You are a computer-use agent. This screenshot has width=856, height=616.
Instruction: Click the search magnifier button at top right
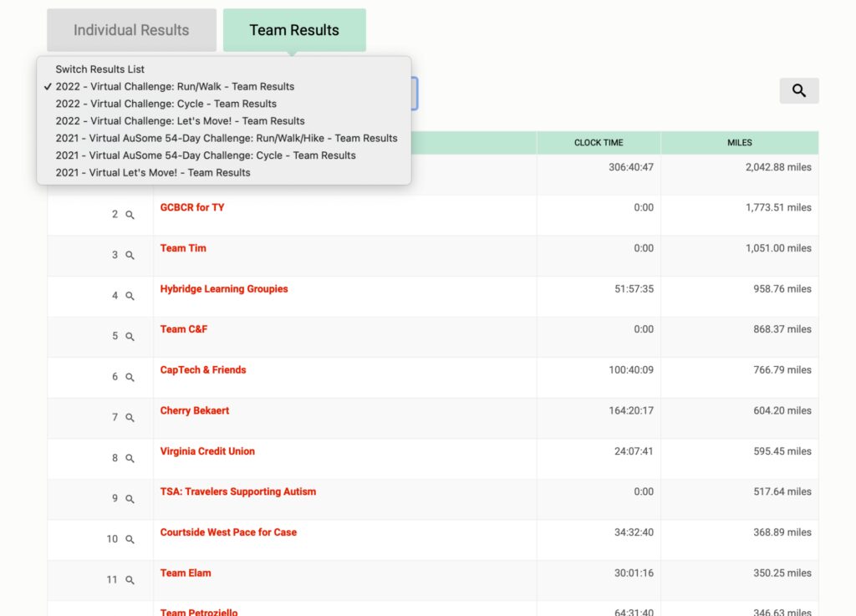[798, 90]
